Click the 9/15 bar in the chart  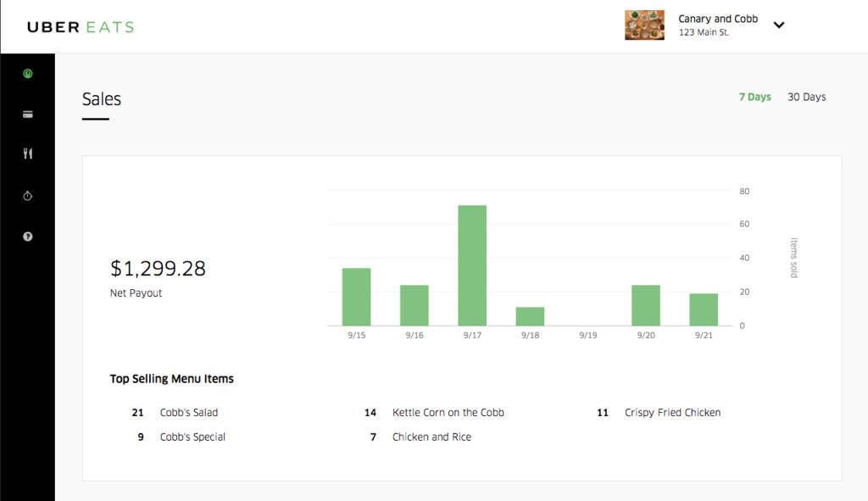pos(356,297)
